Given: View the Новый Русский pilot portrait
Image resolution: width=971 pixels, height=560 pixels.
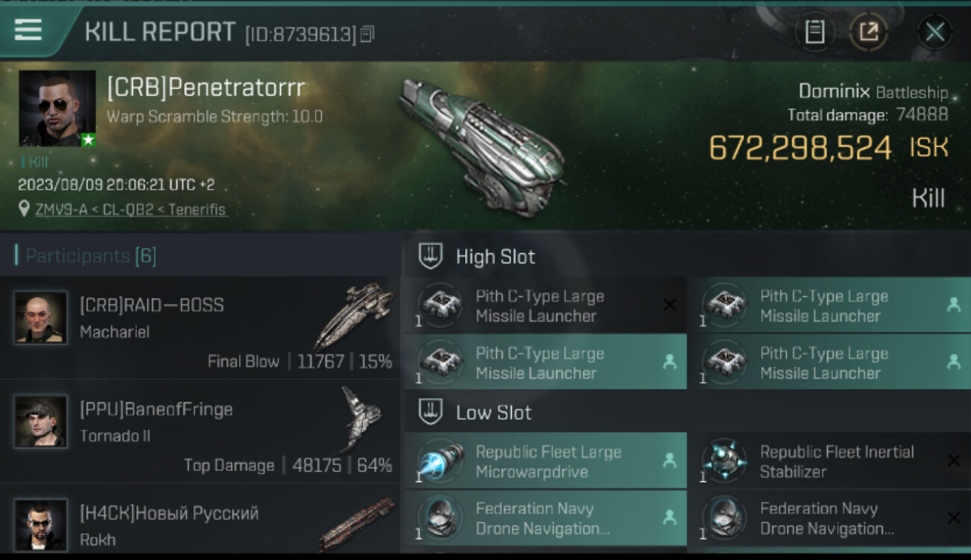Looking at the screenshot, I should [x=40, y=524].
